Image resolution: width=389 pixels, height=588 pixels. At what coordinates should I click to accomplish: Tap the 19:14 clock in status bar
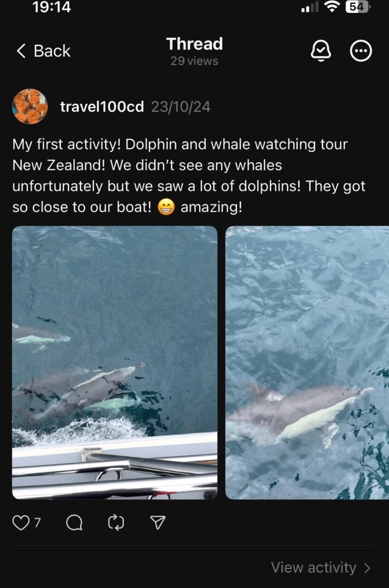pyautogui.click(x=51, y=7)
